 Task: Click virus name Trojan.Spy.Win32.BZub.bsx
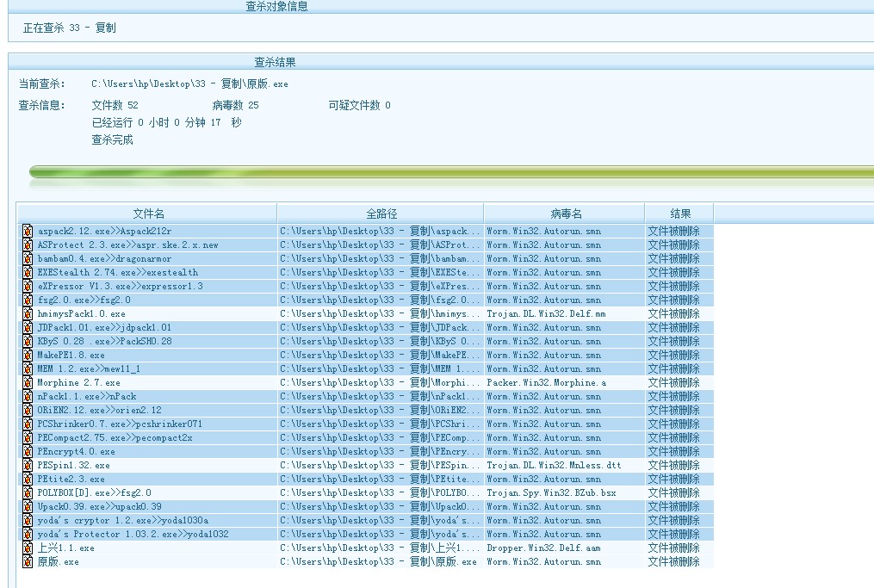[551, 492]
